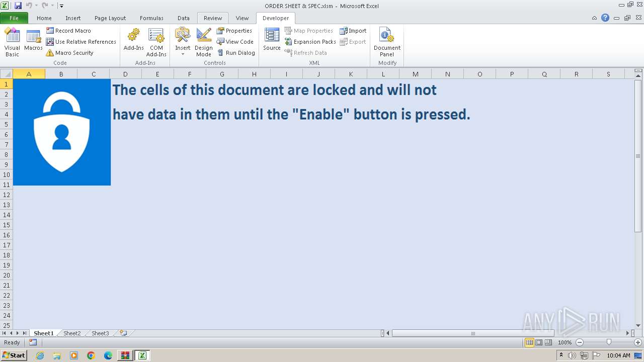This screenshot has width=644, height=362.
Task: Switch to the View tab
Action: (243, 18)
